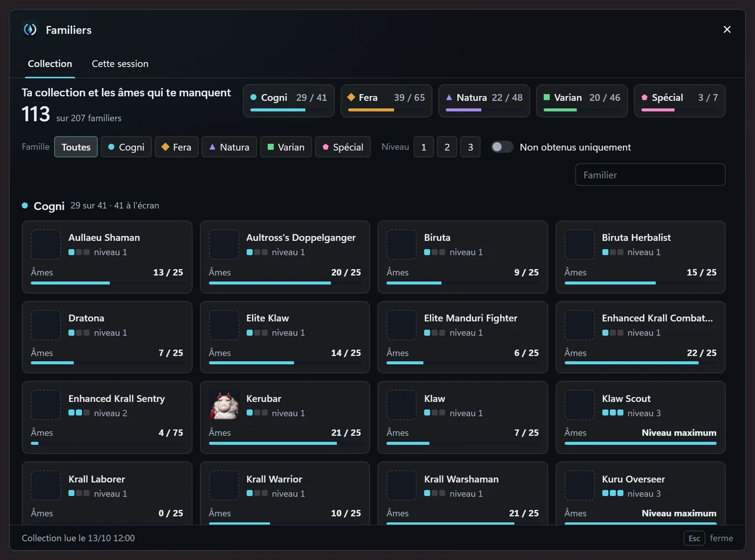Click the empty portrait slot of Aullaeu Shaman
The image size is (755, 560).
click(46, 244)
